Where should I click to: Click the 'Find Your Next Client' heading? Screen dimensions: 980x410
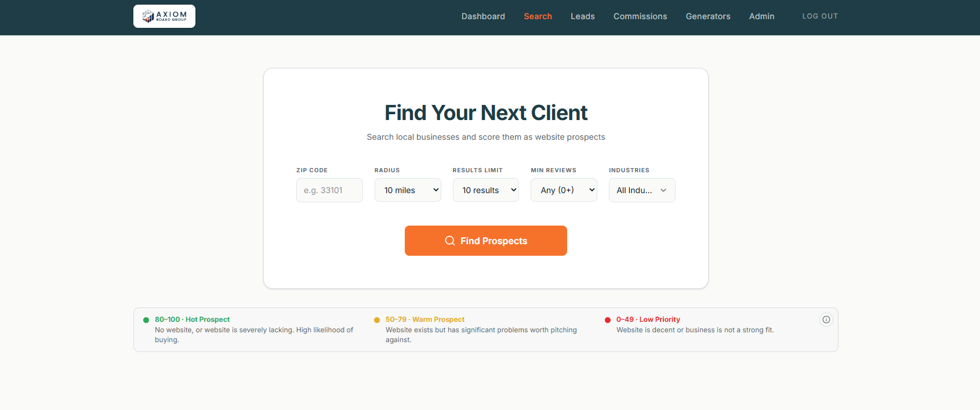(x=486, y=113)
